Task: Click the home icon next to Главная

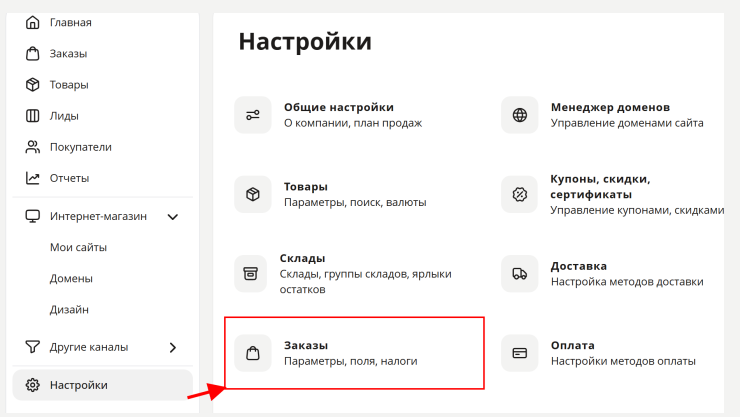Action: click(x=33, y=22)
